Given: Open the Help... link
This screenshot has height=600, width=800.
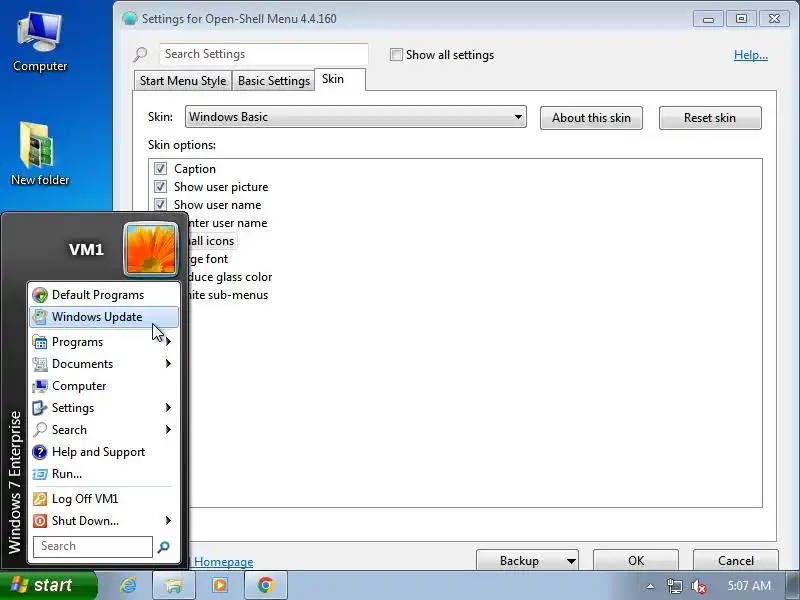Looking at the screenshot, I should [x=751, y=55].
